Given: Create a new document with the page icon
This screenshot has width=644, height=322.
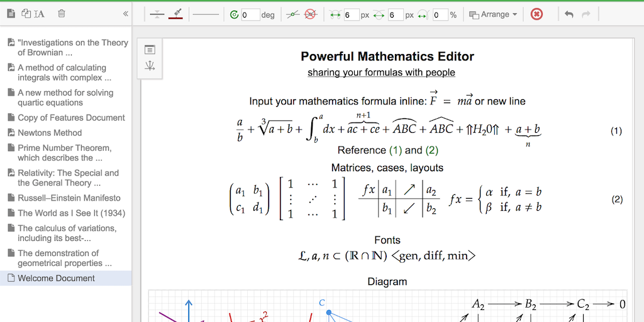Looking at the screenshot, I should coord(11,14).
